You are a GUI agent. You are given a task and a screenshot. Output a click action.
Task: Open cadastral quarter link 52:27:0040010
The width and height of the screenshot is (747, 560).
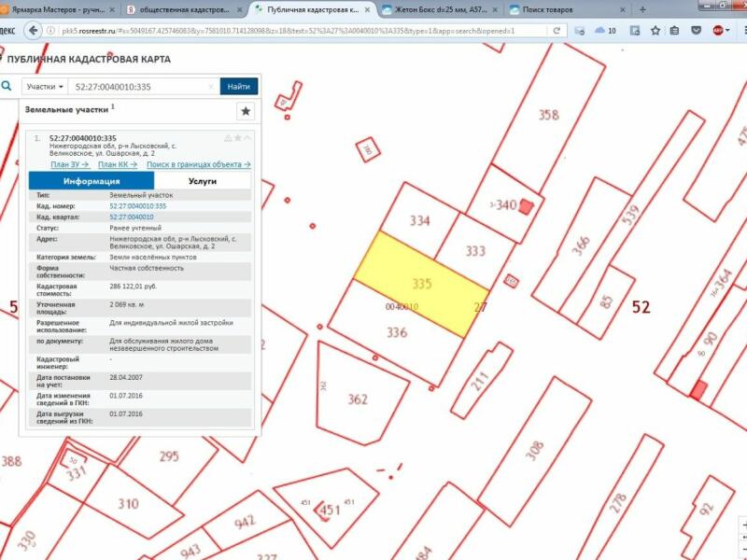[x=132, y=217]
